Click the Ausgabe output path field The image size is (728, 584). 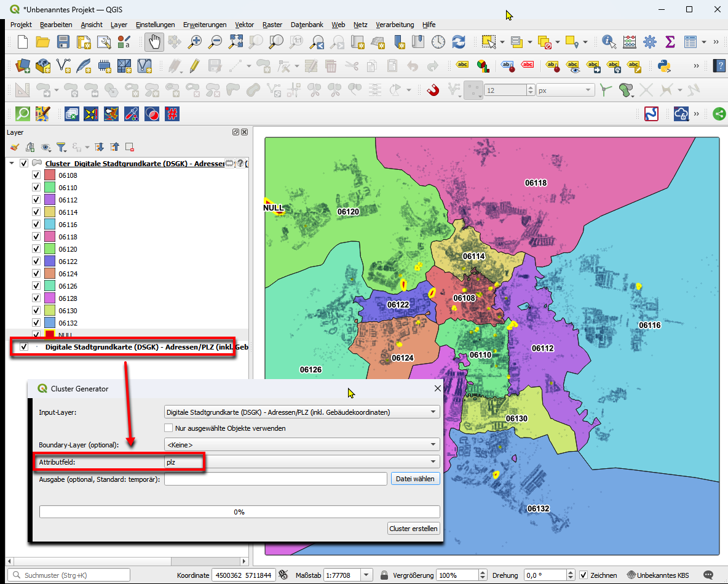tap(275, 479)
